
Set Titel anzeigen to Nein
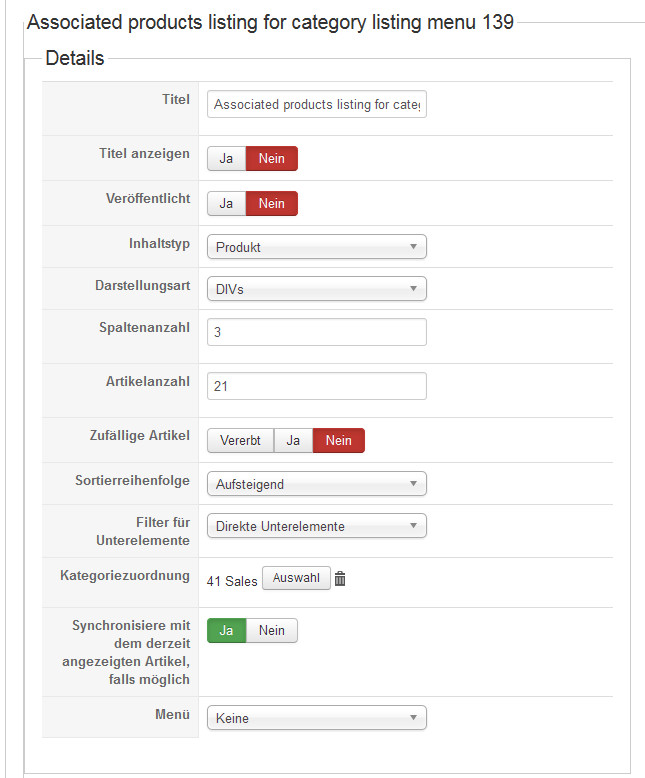click(x=272, y=159)
